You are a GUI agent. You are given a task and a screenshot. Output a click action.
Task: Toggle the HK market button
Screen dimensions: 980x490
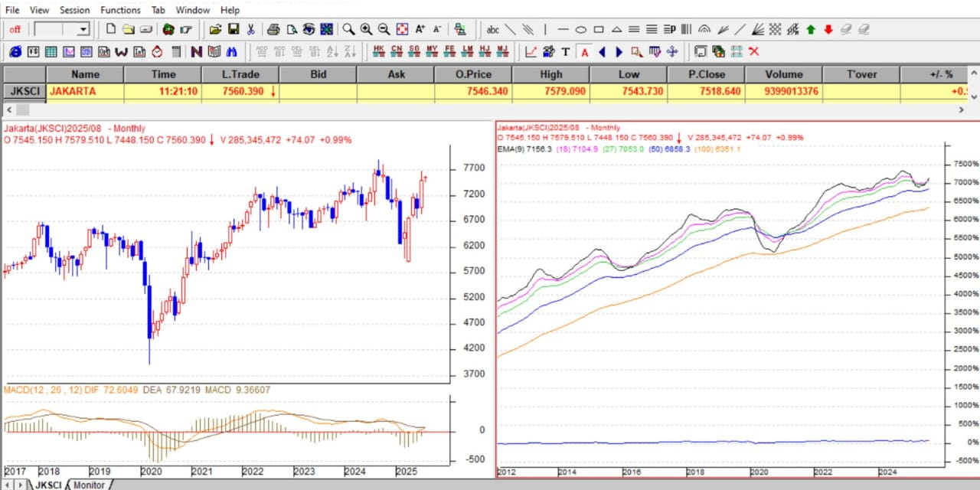click(x=378, y=51)
